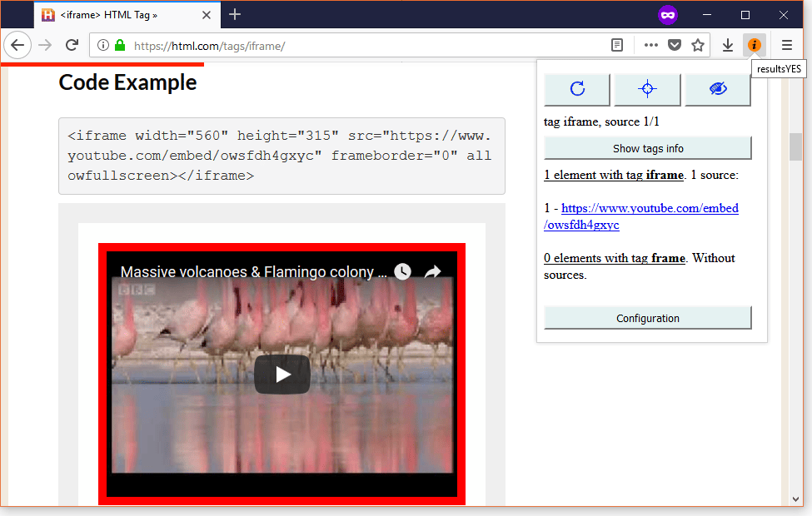Click the scroll down arrow at bottom
Screen dimensions: 812x516
795,499
